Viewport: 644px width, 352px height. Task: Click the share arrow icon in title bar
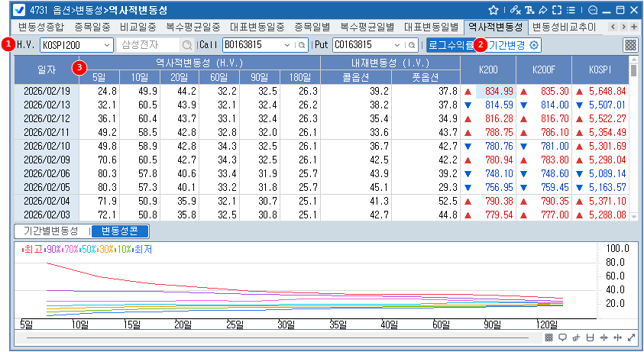[x=542, y=11]
